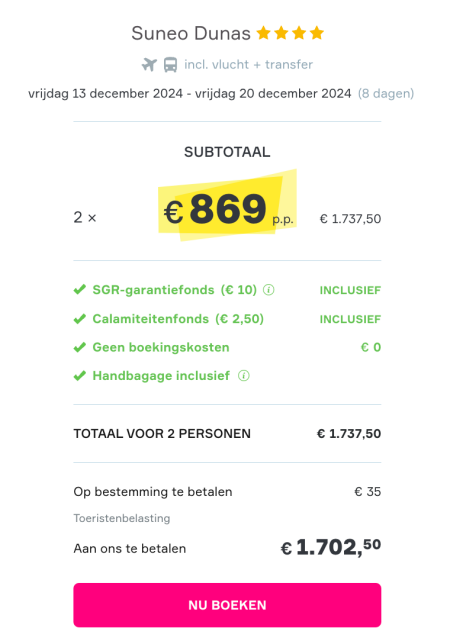Click the four-star hotel rating
Image resolution: width=450 pixels, height=638 pixels.
[290, 33]
